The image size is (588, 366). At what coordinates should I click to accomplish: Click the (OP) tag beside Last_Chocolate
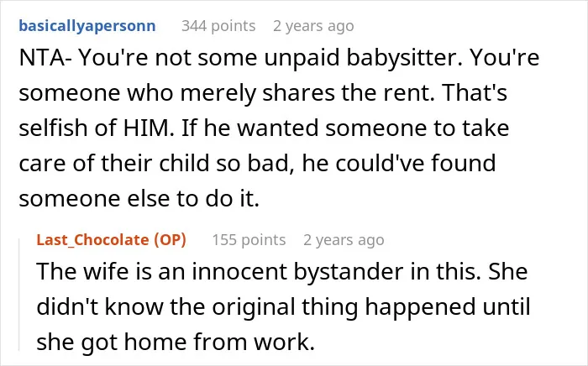171,240
